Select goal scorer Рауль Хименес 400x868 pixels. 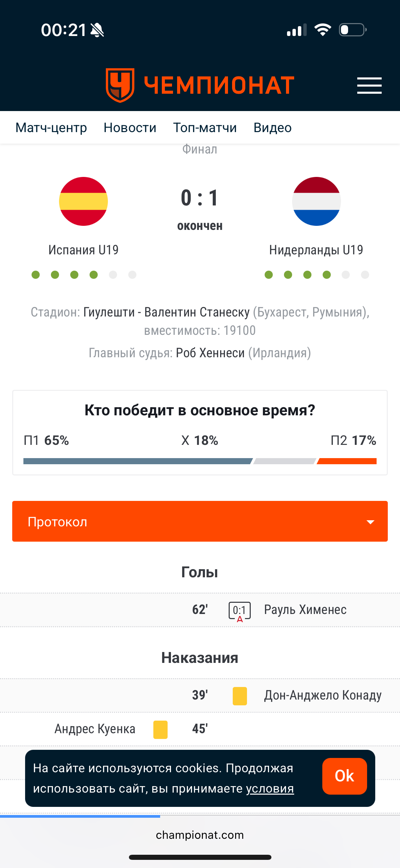(305, 610)
